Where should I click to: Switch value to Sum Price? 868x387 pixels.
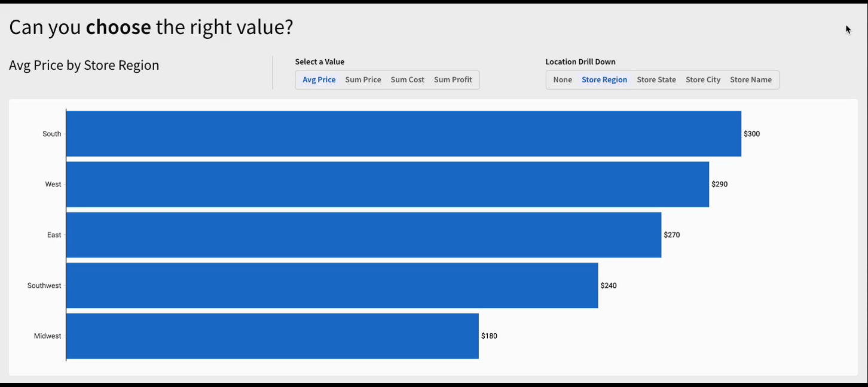[x=363, y=80]
